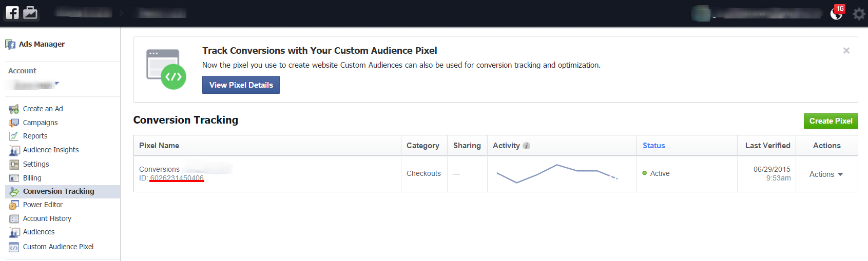Viewport: 868px width, 261px height.
Task: Click the Custom Audience Pixel icon
Action: click(14, 247)
